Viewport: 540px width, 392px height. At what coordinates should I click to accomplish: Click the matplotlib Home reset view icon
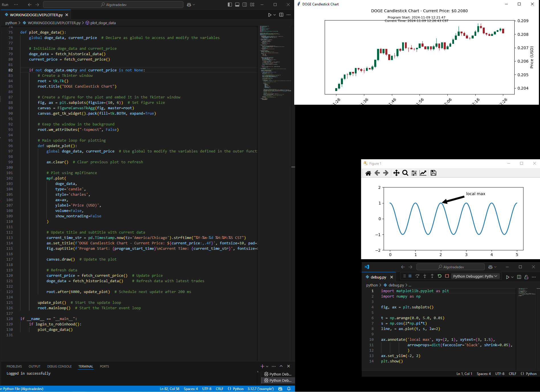(368, 173)
